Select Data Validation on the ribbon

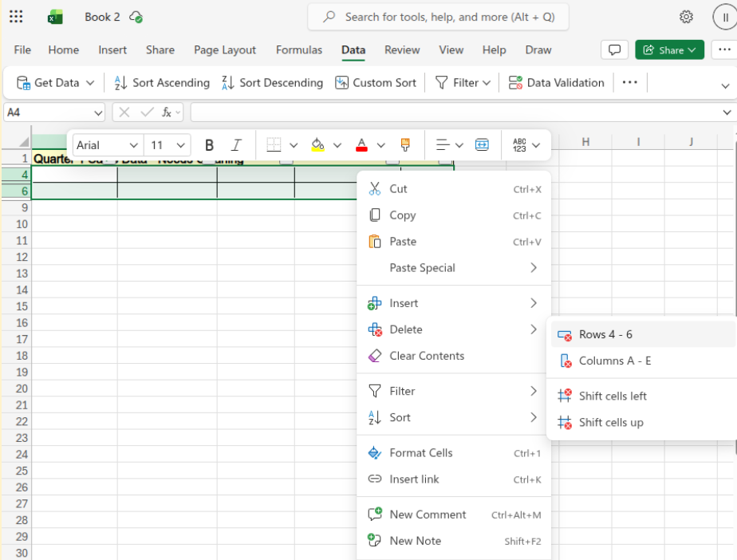[556, 82]
